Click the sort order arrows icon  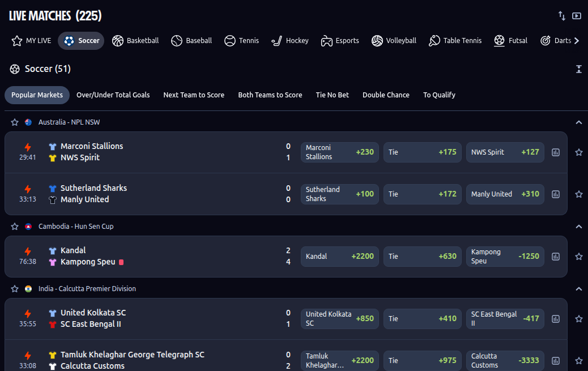pyautogui.click(x=562, y=16)
